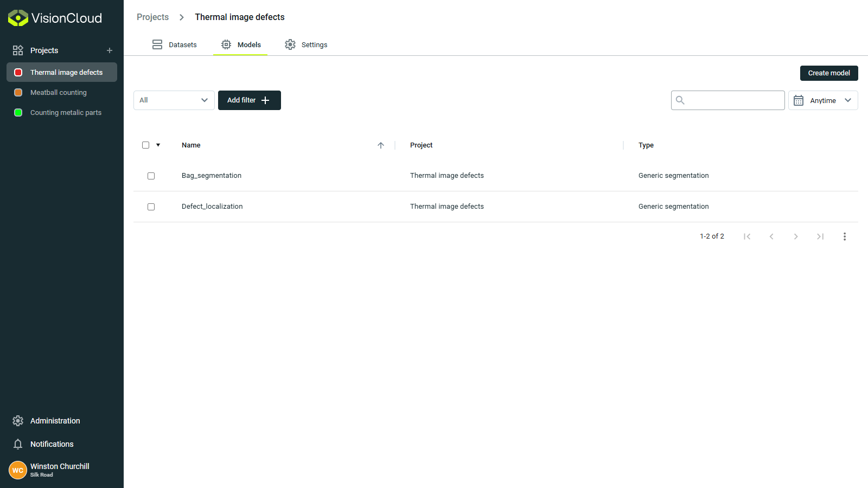Click the Create model button
Screen dimensions: 868x488
828,73
